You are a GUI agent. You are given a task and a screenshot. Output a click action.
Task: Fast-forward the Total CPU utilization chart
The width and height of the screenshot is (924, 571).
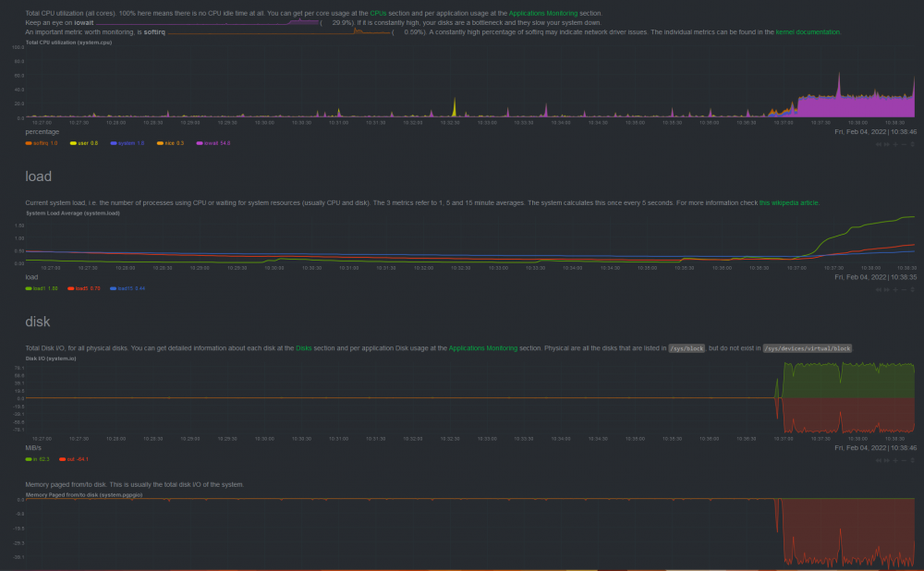tap(887, 144)
